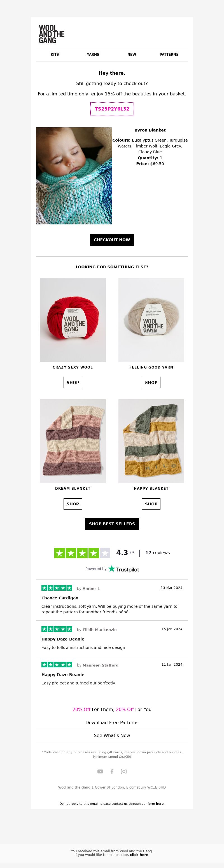The width and height of the screenshot is (224, 868).
Task: Click discount code TS23P2Y6L32
Action: 112,109
